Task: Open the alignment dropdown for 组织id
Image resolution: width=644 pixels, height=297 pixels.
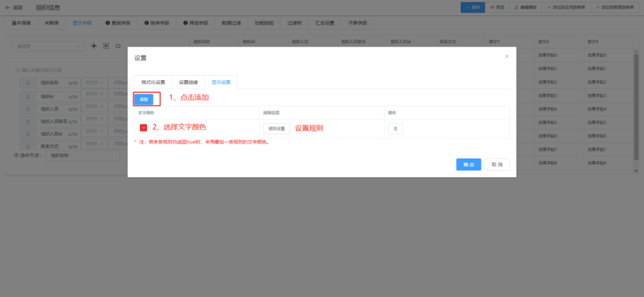Action: point(94,94)
